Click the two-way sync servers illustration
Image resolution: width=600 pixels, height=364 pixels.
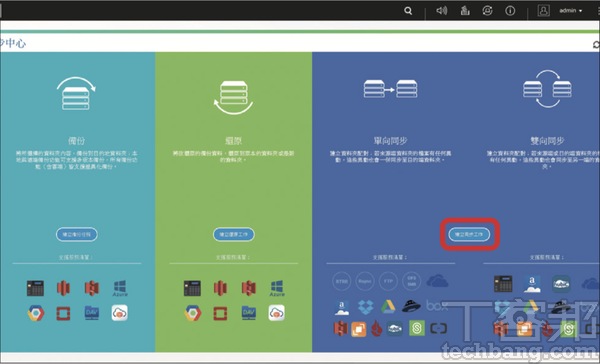coord(548,89)
